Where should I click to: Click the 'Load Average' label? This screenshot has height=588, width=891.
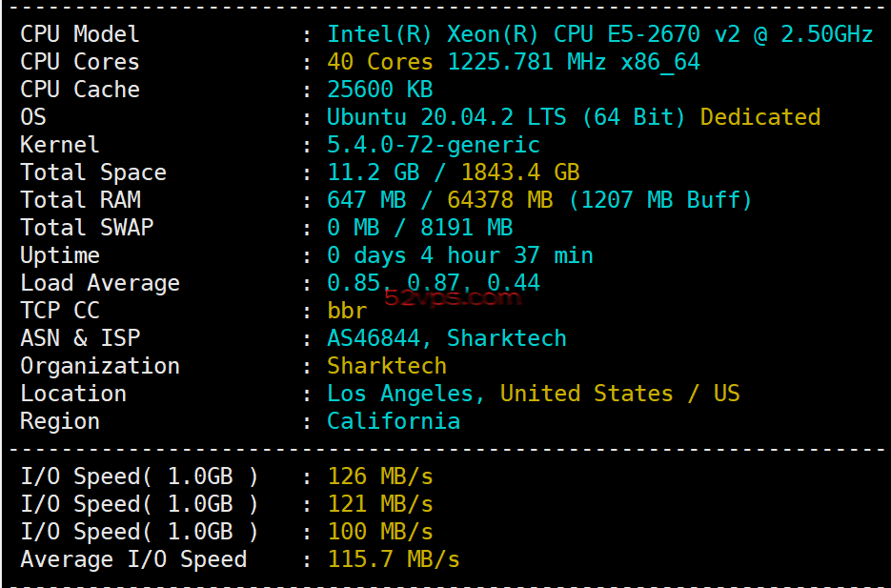click(100, 283)
